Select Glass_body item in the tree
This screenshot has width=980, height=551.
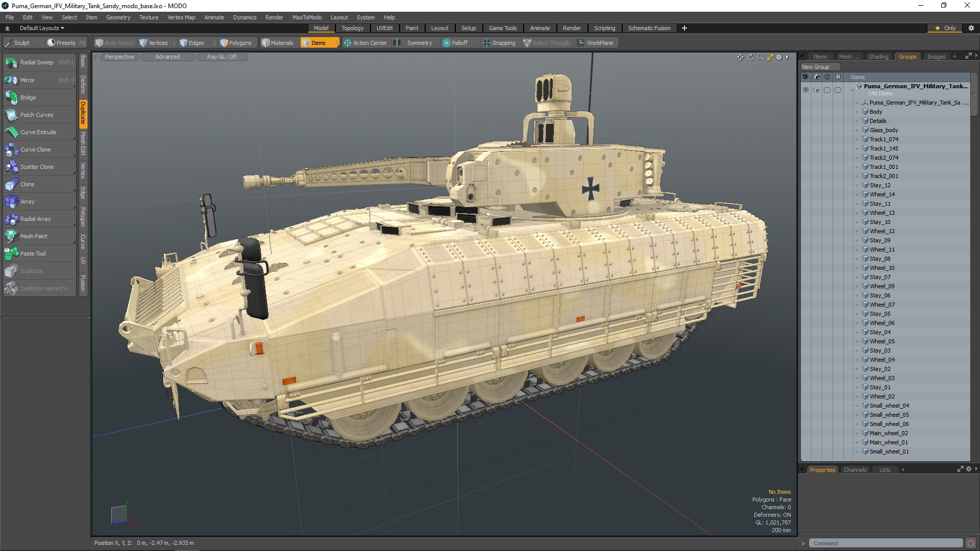[884, 130]
